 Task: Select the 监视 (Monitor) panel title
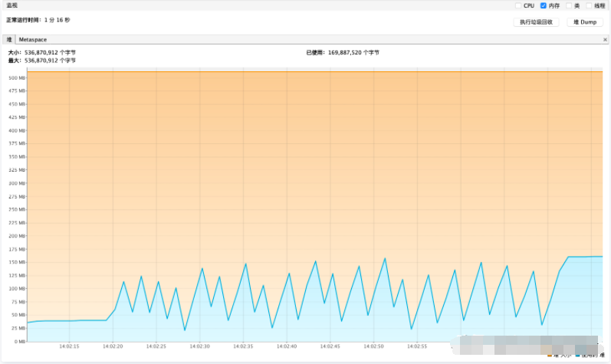[x=12, y=5]
